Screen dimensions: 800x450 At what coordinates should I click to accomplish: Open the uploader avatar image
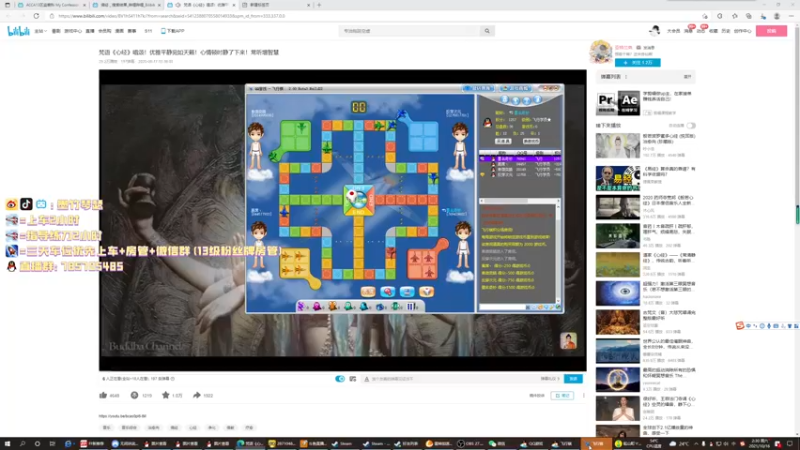pyautogui.click(x=601, y=52)
